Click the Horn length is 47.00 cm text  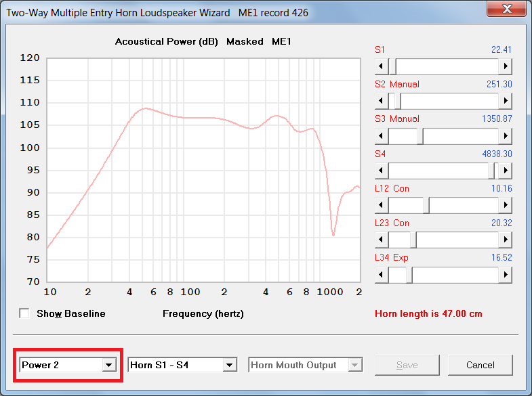428,313
